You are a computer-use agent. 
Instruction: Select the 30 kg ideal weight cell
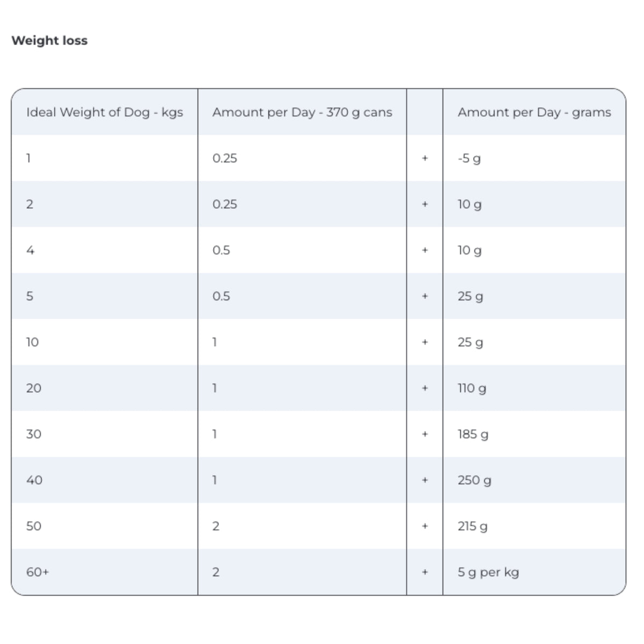34,434
